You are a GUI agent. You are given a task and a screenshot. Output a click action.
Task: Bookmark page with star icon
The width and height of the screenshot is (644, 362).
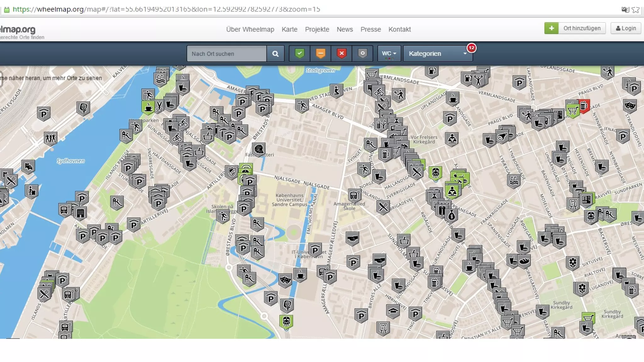tap(636, 9)
